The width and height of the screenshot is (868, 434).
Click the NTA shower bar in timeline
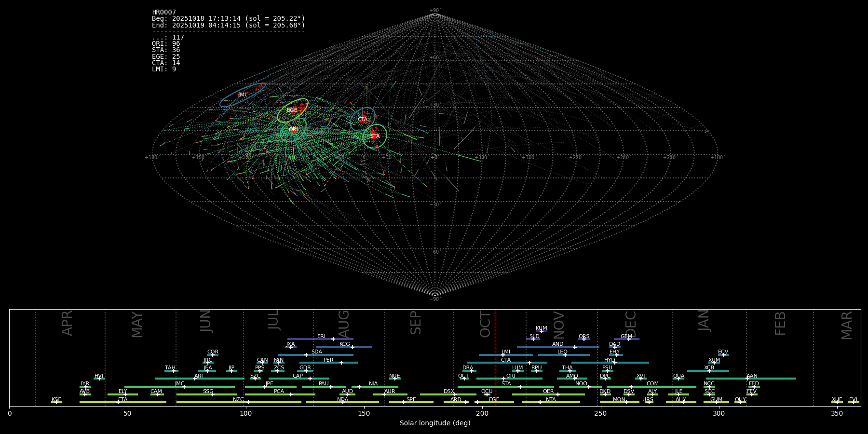click(551, 402)
